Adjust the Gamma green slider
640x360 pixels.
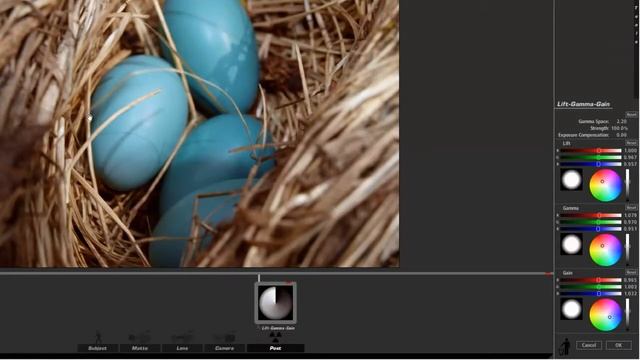(x=591, y=222)
